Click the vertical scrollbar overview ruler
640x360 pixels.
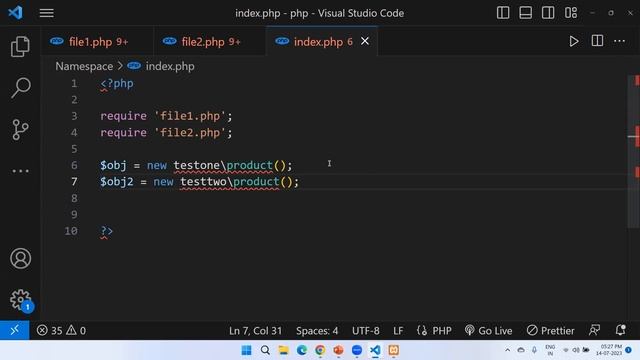coord(633,151)
